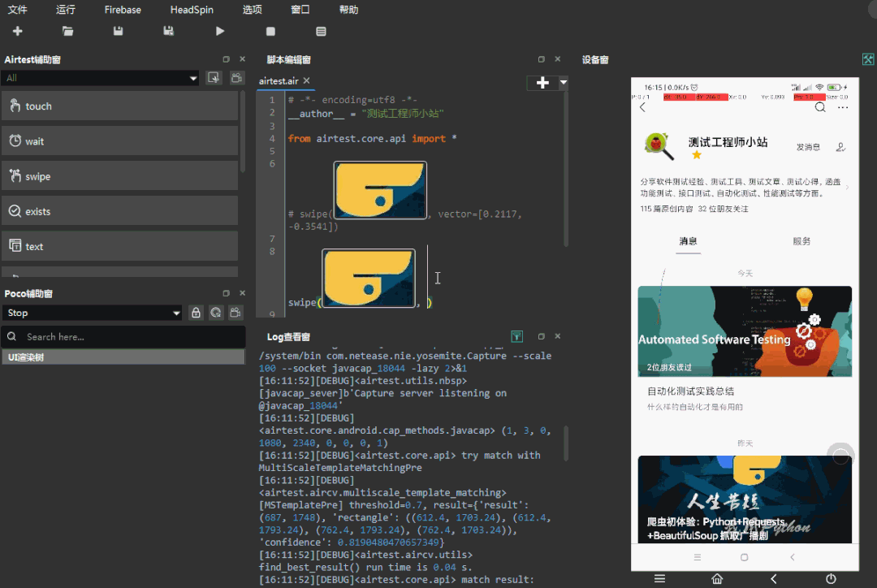Select the wait command
The width and height of the screenshot is (877, 588).
pyautogui.click(x=119, y=141)
